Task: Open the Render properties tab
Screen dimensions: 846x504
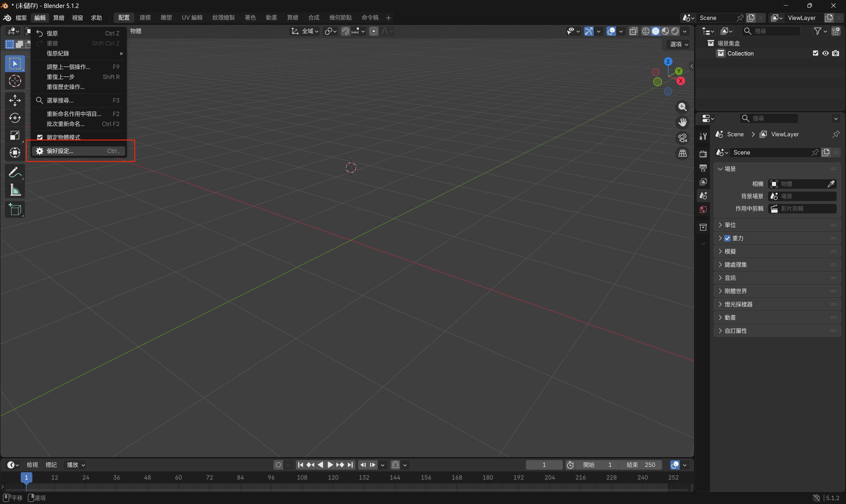Action: [703, 154]
